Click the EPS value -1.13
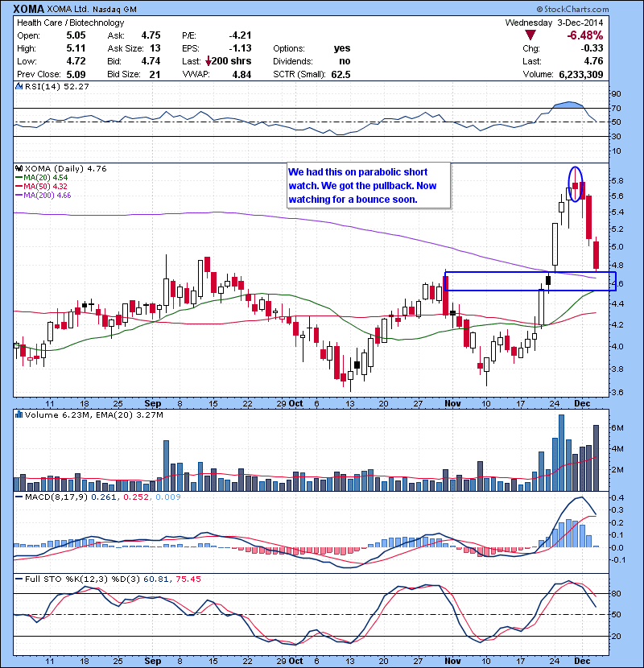Image resolution: width=644 pixels, height=668 pixels. [x=240, y=48]
